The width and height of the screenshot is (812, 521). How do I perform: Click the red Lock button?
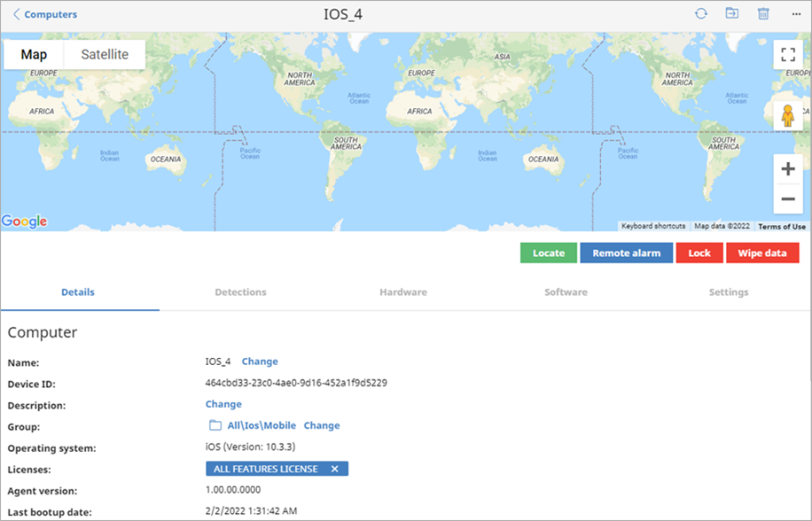[699, 253]
